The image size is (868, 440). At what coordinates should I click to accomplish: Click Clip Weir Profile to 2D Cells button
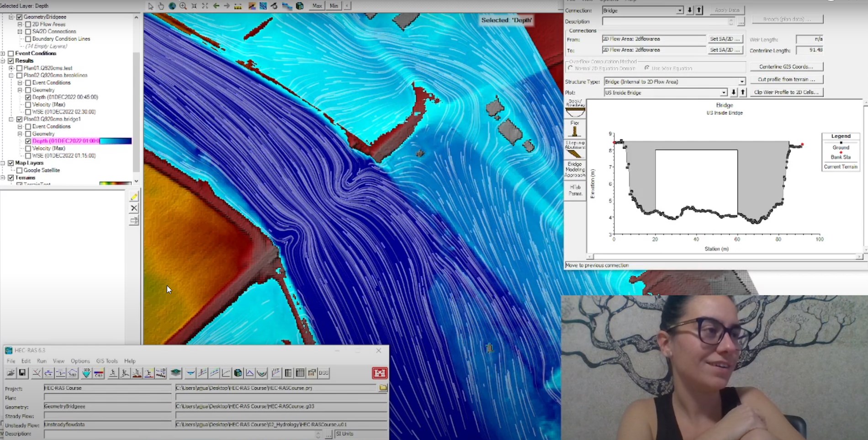tap(786, 92)
